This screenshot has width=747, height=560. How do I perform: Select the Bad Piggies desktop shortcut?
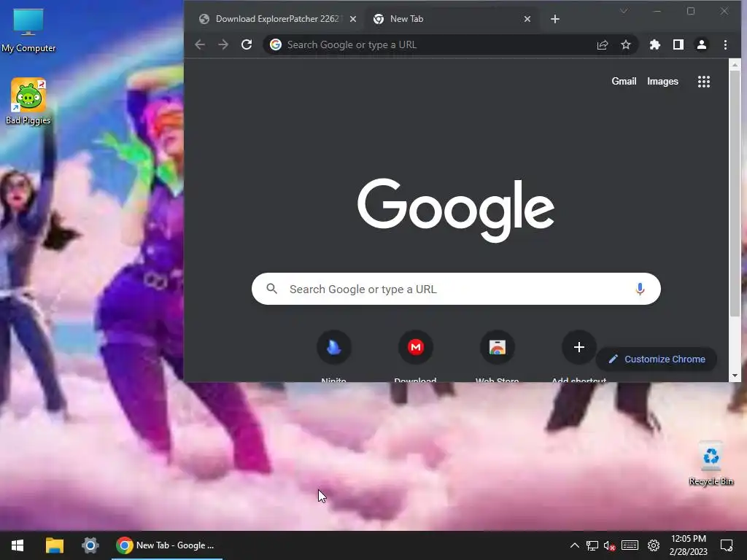(28, 101)
